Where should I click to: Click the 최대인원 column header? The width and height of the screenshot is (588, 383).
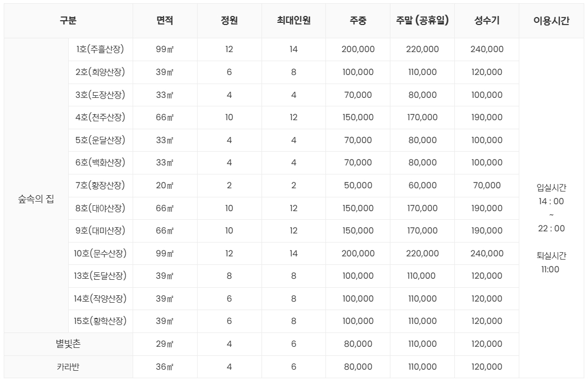point(293,21)
